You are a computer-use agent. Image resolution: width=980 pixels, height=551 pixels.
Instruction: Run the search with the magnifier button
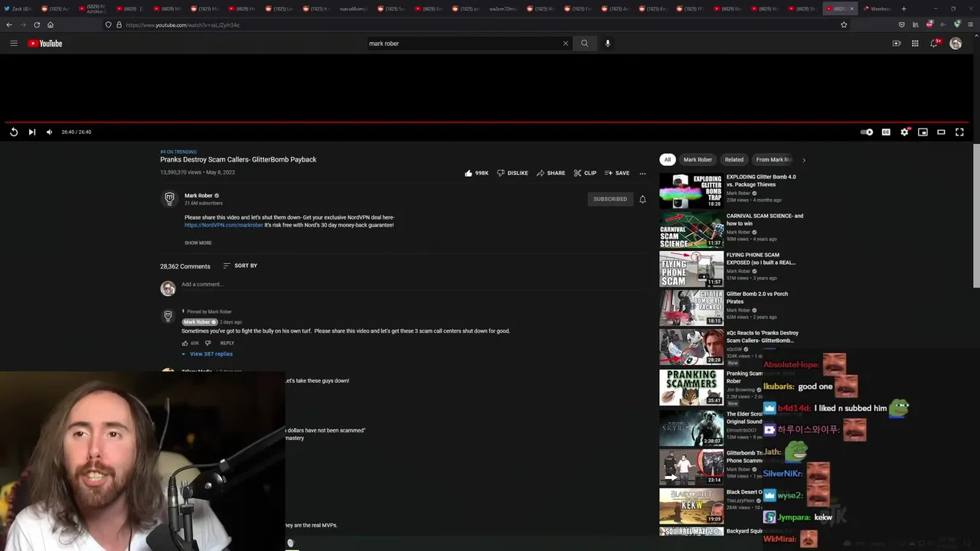584,44
